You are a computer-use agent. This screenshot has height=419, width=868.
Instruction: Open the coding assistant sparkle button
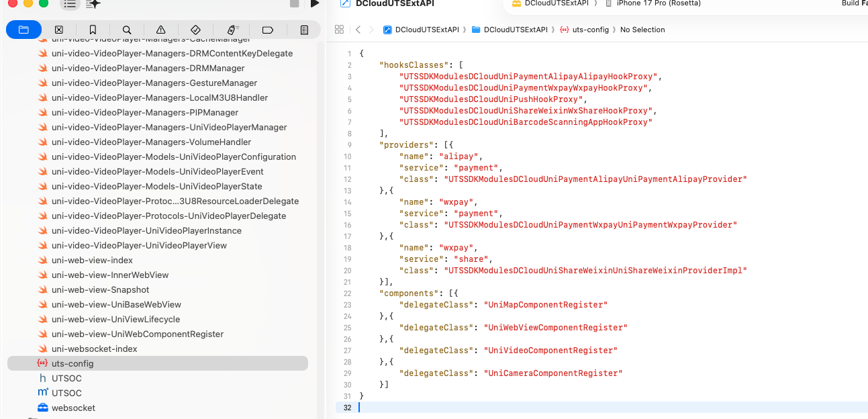pos(94,4)
